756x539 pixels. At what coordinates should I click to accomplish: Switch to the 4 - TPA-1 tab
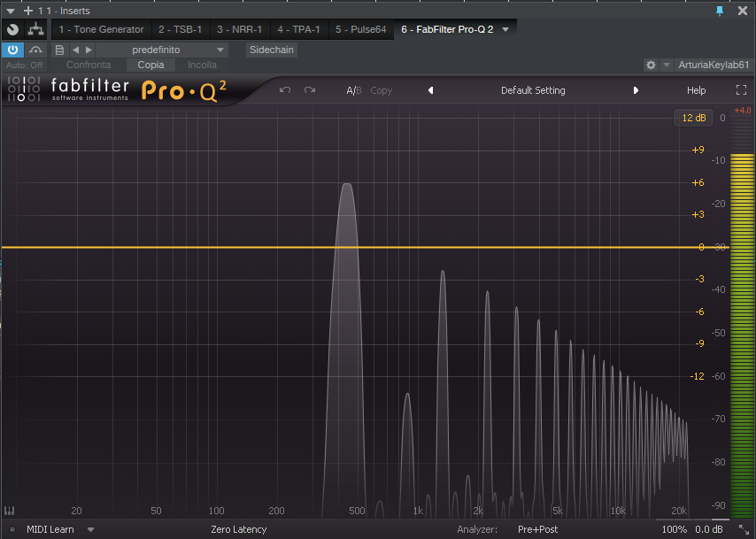click(x=299, y=29)
